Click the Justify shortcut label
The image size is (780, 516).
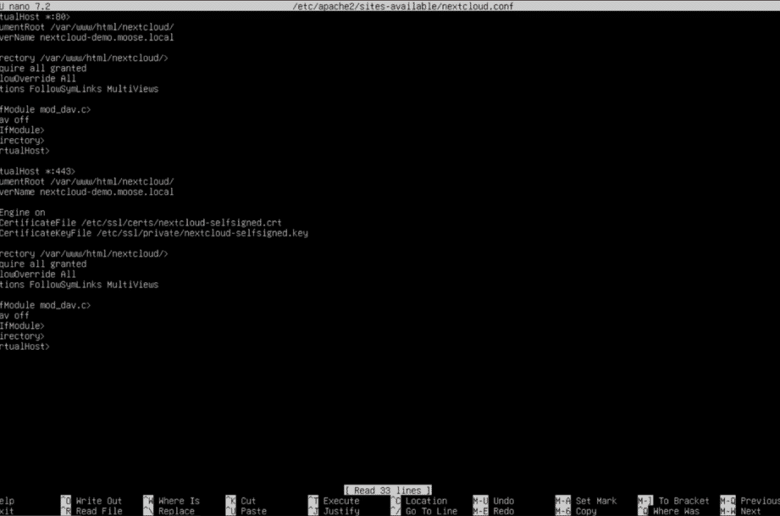[341, 511]
